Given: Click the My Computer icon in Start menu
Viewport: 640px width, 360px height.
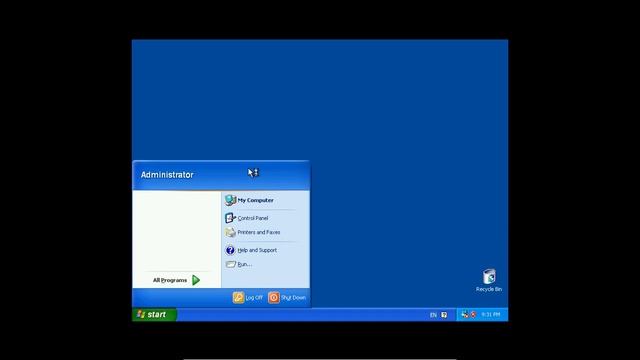Looking at the screenshot, I should pos(230,200).
